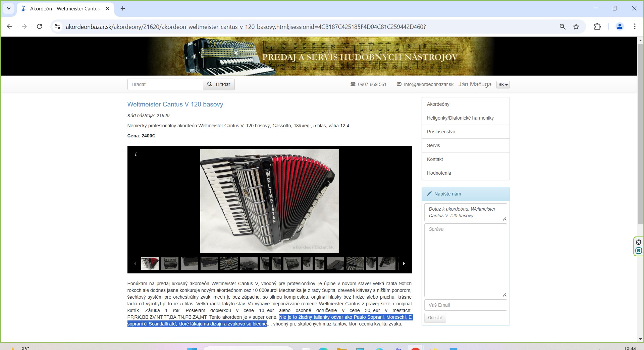Click the vertical scrollbar thumb

[640, 134]
